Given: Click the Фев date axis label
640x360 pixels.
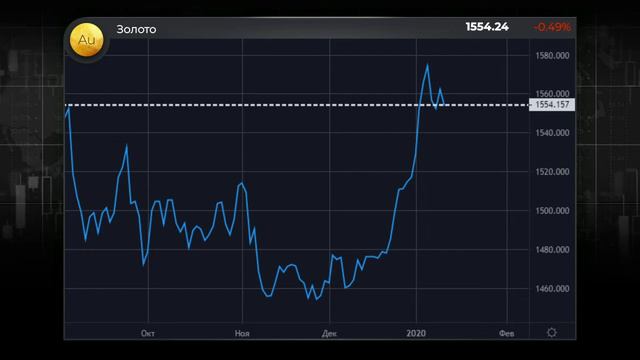Looking at the screenshot, I should click(507, 333).
